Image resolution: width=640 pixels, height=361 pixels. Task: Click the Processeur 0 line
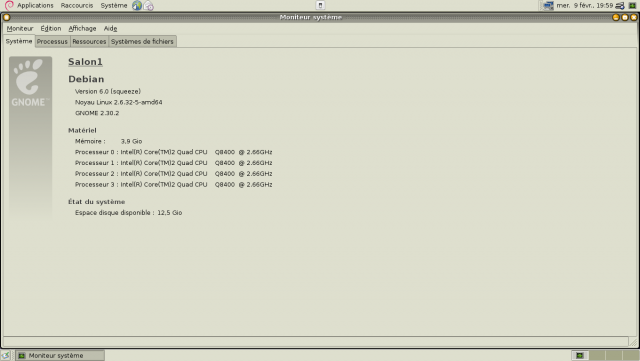click(x=173, y=152)
